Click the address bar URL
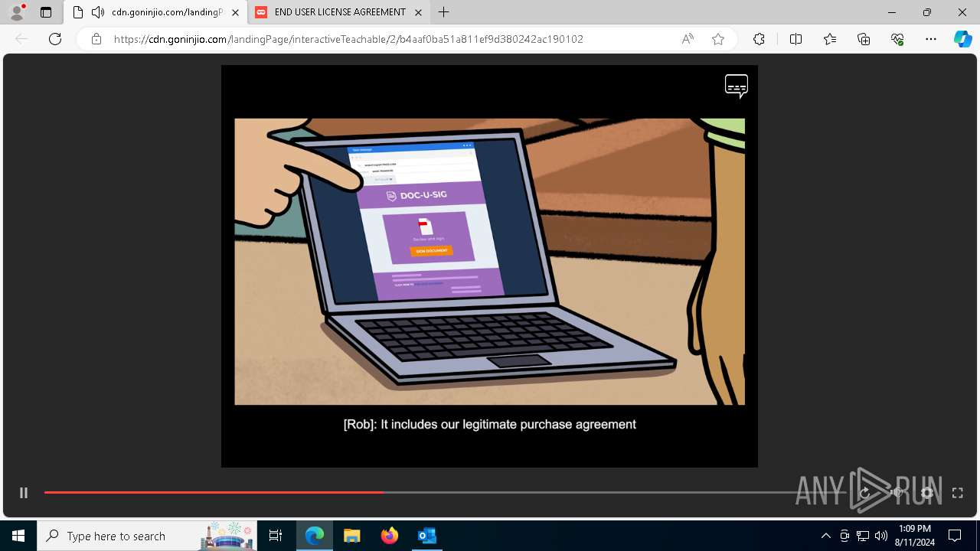 click(x=348, y=39)
